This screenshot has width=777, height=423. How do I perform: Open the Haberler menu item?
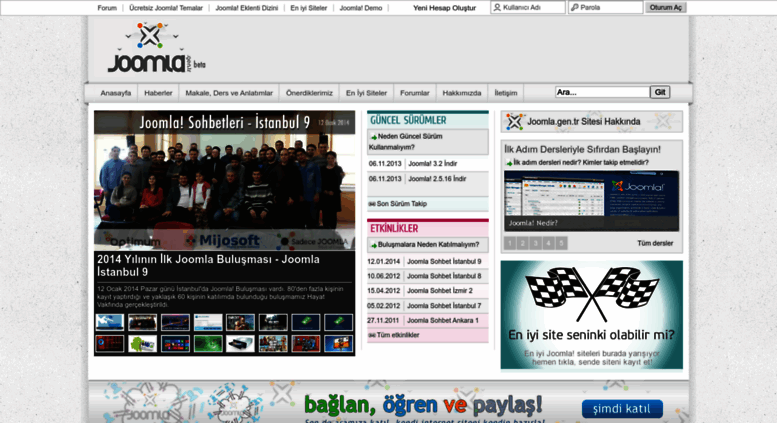(x=158, y=93)
